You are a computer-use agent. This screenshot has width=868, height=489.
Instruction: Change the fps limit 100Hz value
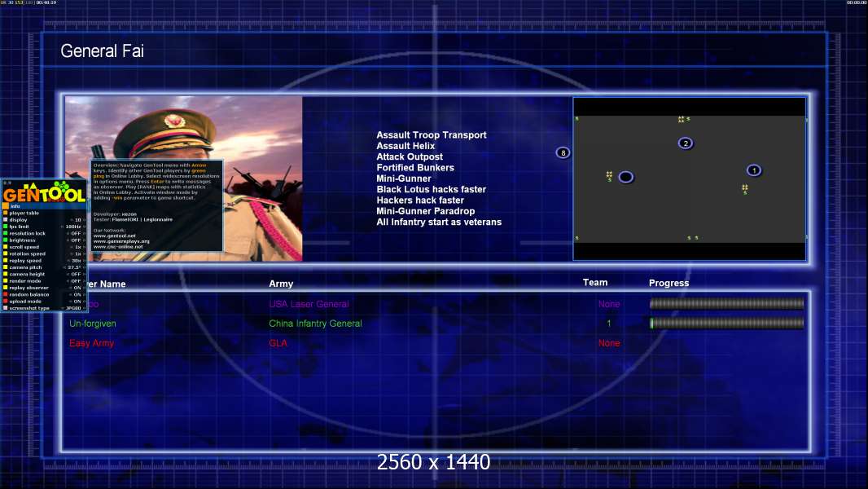[x=73, y=227]
